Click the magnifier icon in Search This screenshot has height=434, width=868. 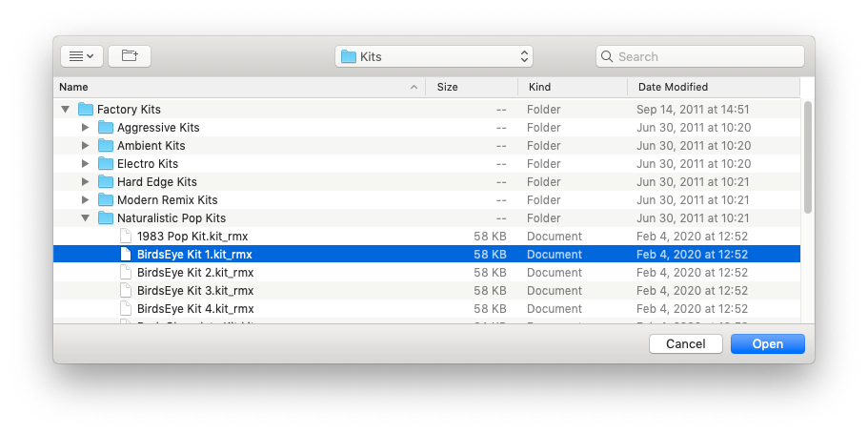pos(607,57)
